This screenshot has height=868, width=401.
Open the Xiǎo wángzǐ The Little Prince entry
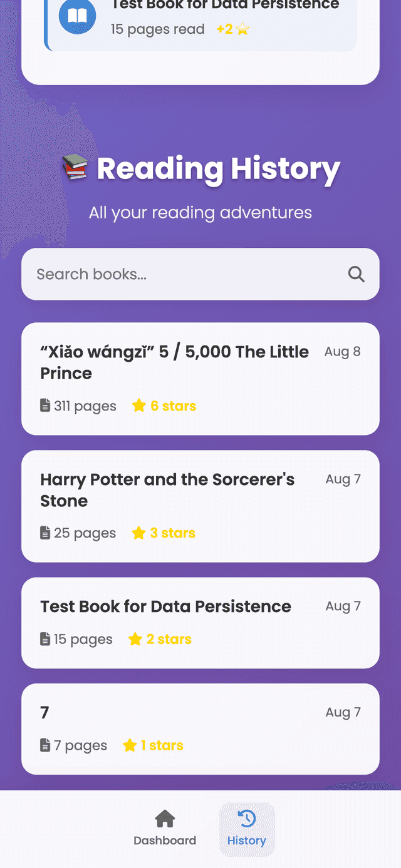click(200, 379)
